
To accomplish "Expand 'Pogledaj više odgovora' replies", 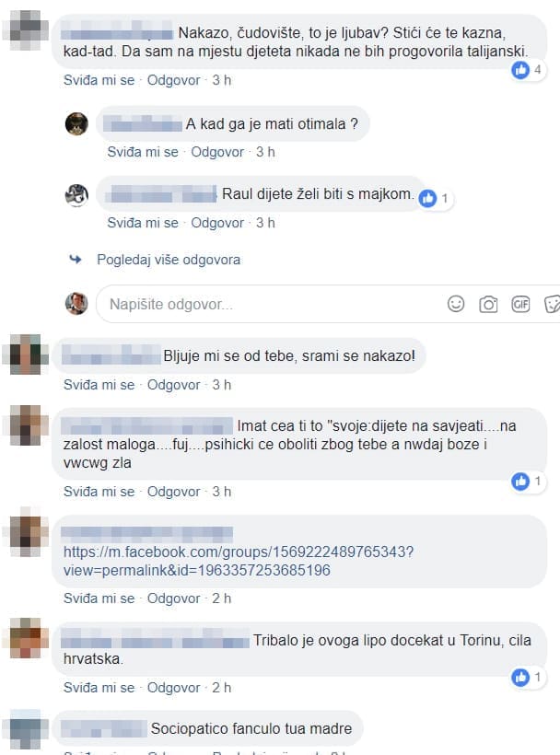I will click(x=169, y=260).
